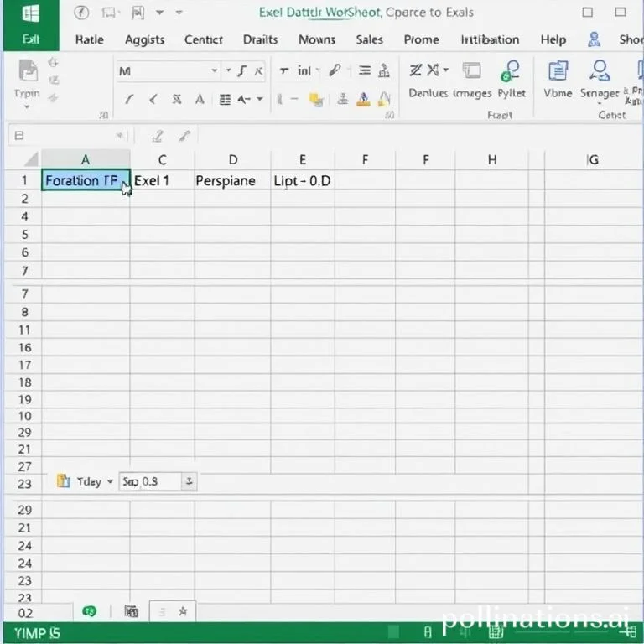This screenshot has width=644, height=644.
Task: Open the Help tab
Action: pyautogui.click(x=553, y=39)
